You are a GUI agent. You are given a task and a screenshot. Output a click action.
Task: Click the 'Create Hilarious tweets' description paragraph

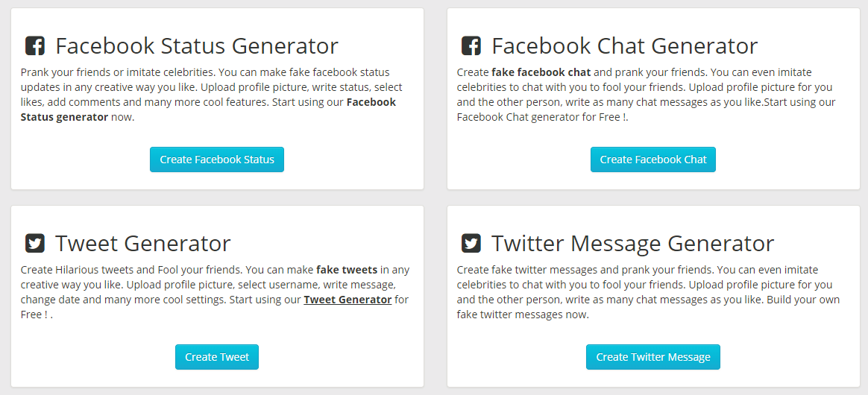point(216,292)
